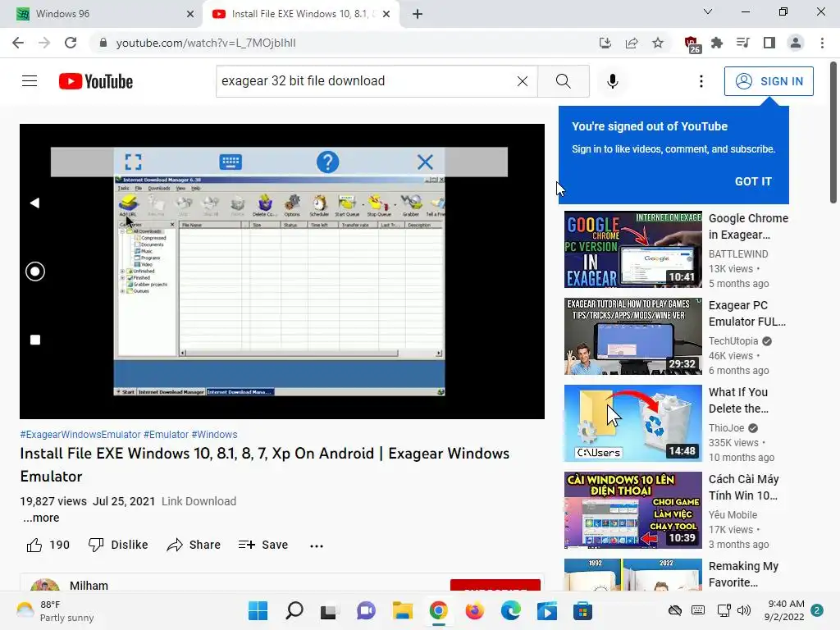Open the #Windows hashtag link
Screen dimensions: 840x630
point(214,435)
